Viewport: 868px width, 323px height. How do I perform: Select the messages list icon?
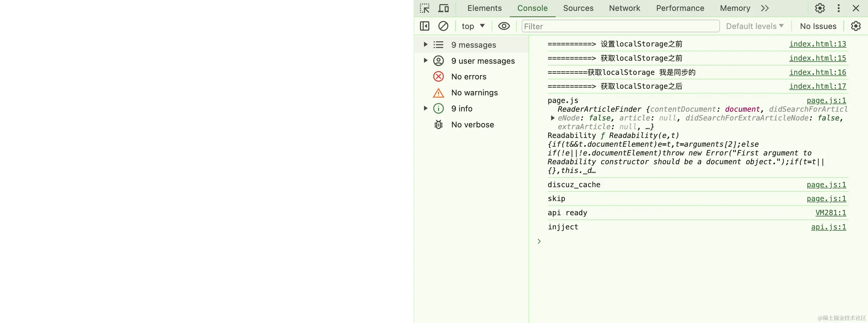(439, 44)
